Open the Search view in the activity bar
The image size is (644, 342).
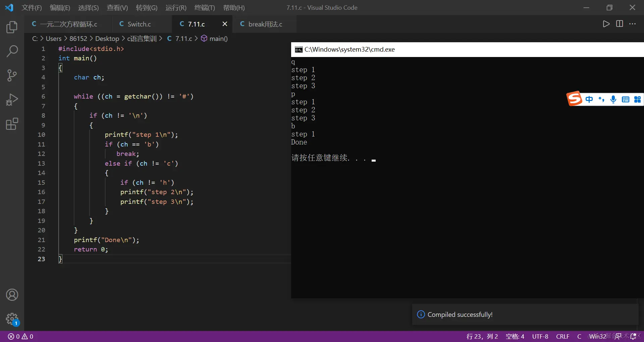click(12, 51)
